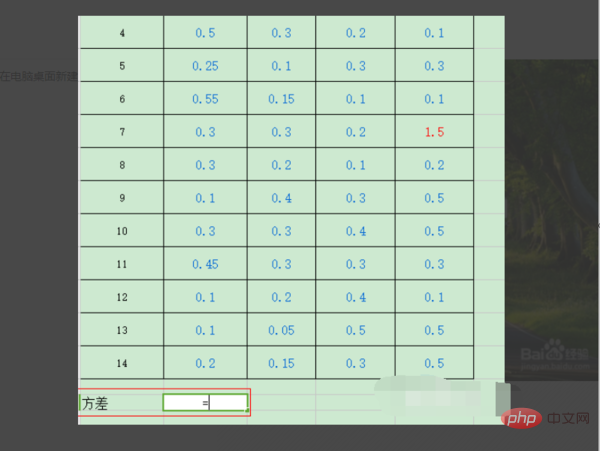This screenshot has width=600, height=451.
Task: Click the index cell numbered 13
Action: (122, 330)
